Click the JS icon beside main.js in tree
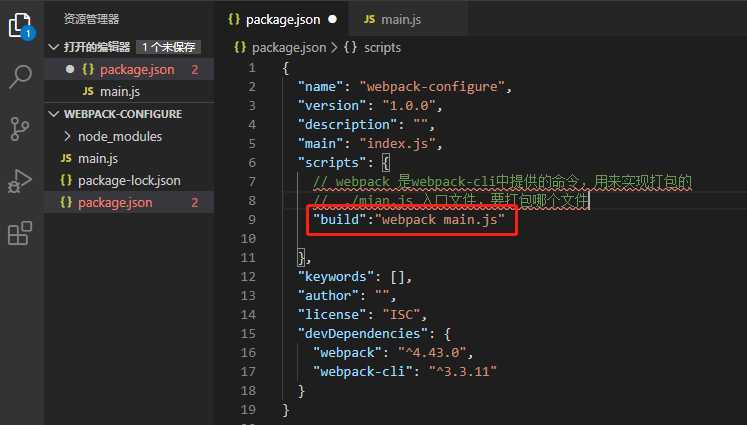The width and height of the screenshot is (747, 425). pos(66,158)
